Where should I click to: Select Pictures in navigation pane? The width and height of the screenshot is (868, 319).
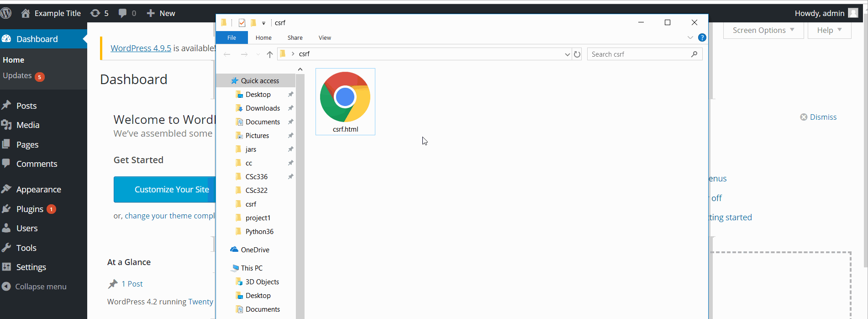[x=257, y=135]
